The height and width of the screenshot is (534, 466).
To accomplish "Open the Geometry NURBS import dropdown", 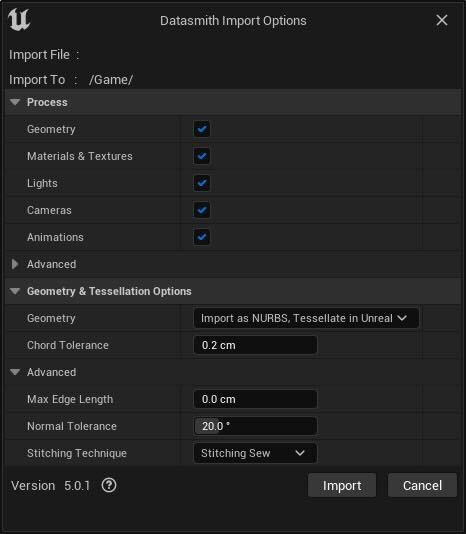I will point(306,318).
